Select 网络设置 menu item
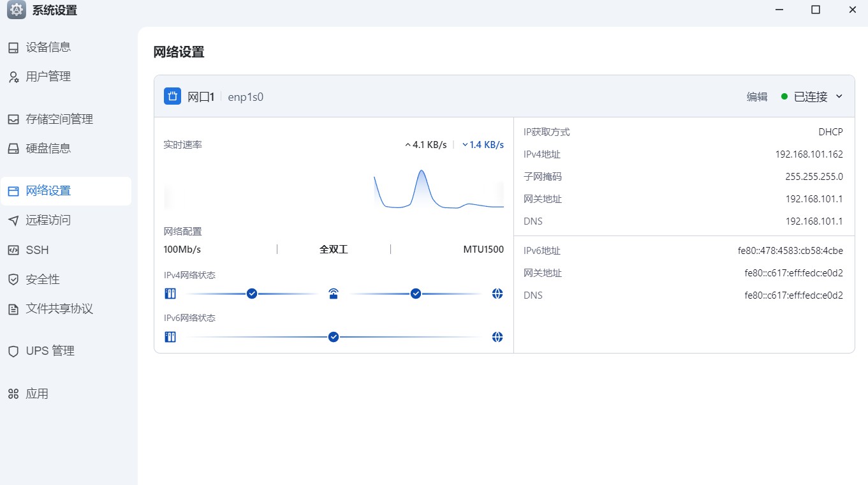Image resolution: width=868 pixels, height=485 pixels. point(66,191)
